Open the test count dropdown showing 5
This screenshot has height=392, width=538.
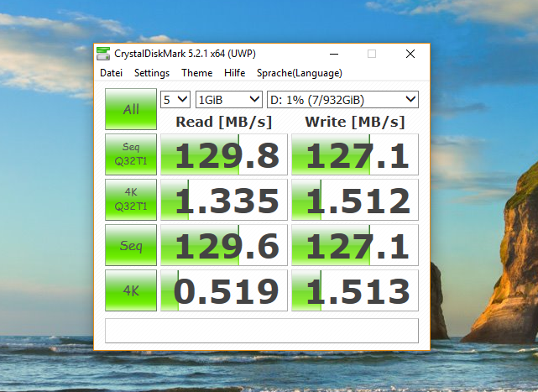tap(175, 99)
